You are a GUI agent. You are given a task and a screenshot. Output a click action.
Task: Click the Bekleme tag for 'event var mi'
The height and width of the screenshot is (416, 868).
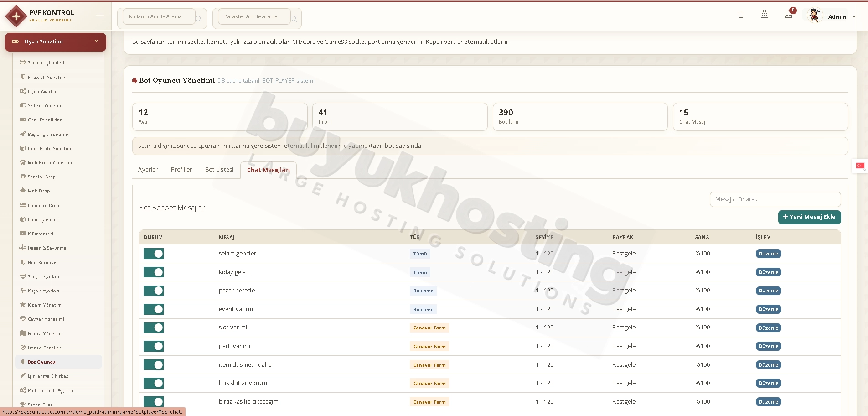(423, 309)
